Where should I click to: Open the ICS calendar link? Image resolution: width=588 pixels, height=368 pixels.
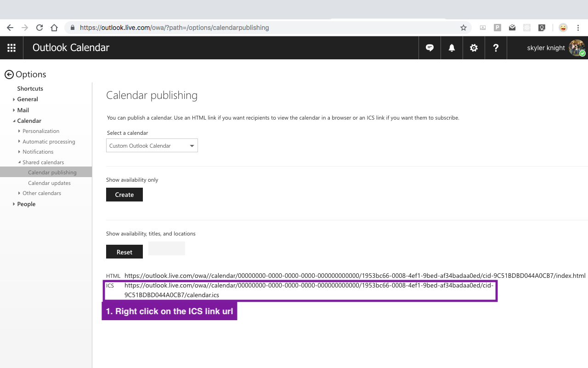click(x=309, y=290)
